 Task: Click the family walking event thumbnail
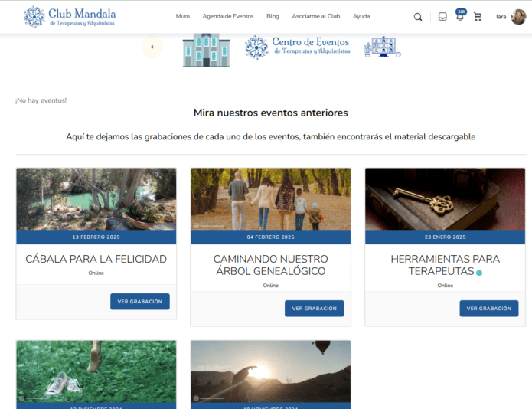pos(271,199)
